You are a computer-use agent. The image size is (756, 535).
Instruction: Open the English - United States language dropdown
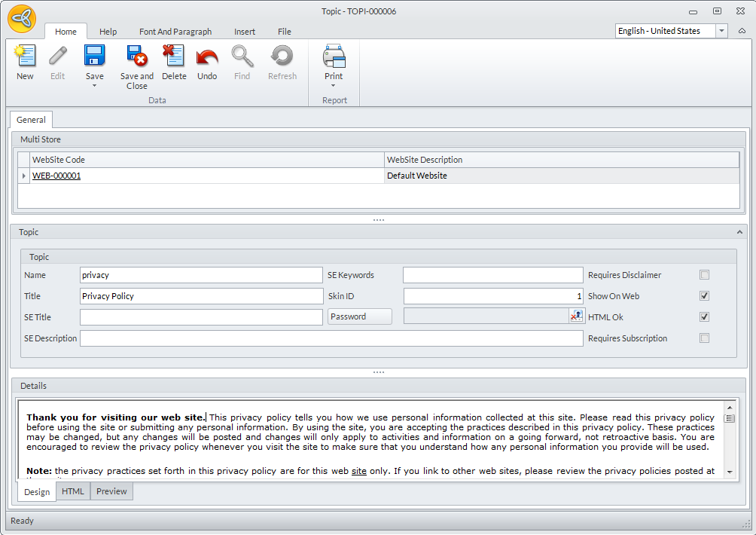click(721, 31)
